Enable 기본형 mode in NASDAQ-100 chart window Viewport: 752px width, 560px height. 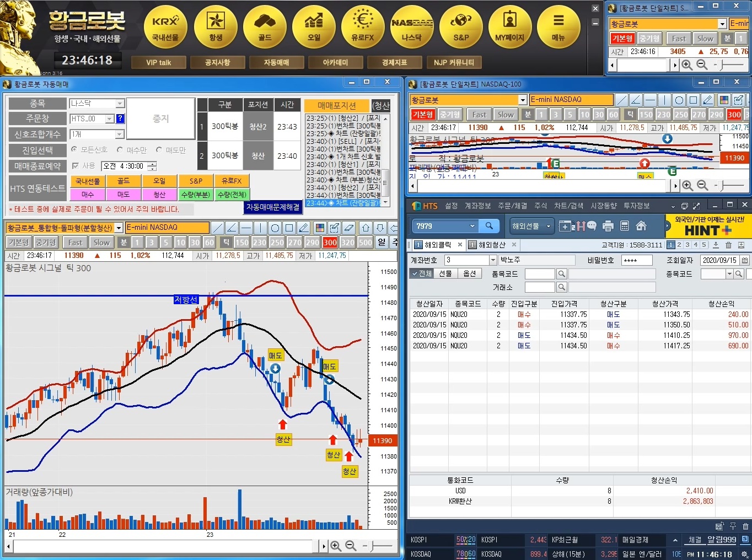pyautogui.click(x=423, y=115)
